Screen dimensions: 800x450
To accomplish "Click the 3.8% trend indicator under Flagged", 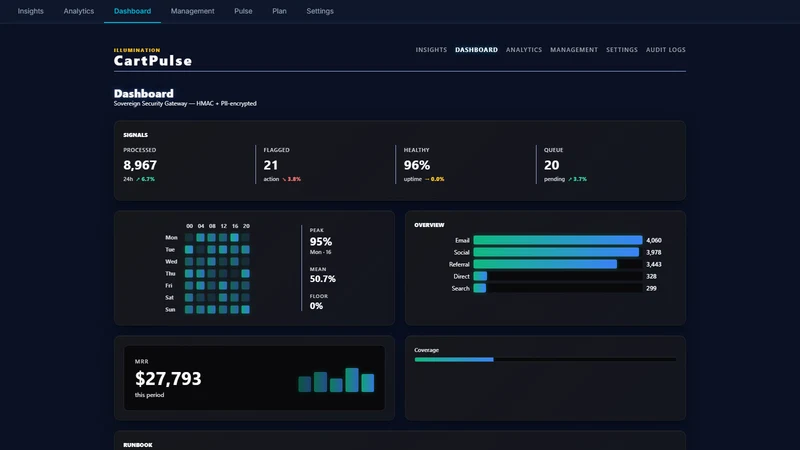I will point(291,179).
